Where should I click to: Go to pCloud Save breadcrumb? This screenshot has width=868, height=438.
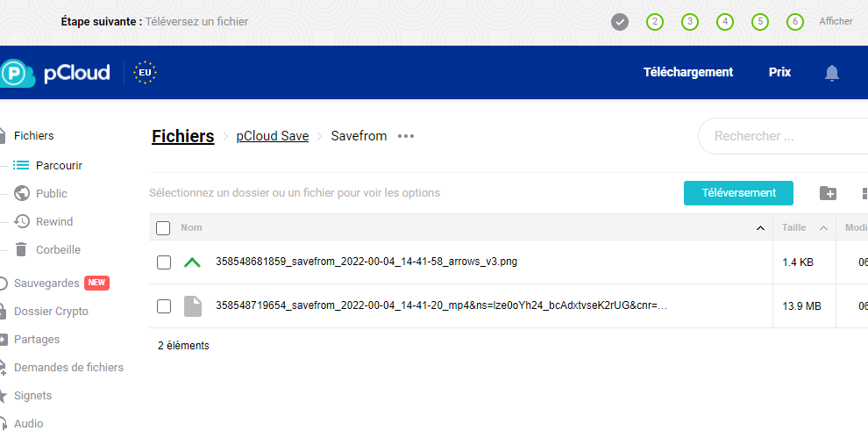(x=273, y=136)
